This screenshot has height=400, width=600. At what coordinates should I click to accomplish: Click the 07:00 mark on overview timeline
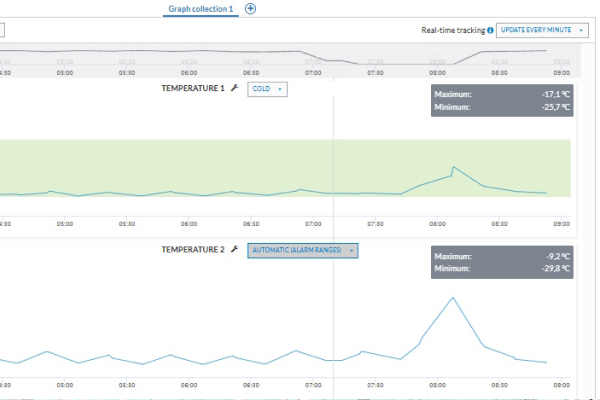313,72
